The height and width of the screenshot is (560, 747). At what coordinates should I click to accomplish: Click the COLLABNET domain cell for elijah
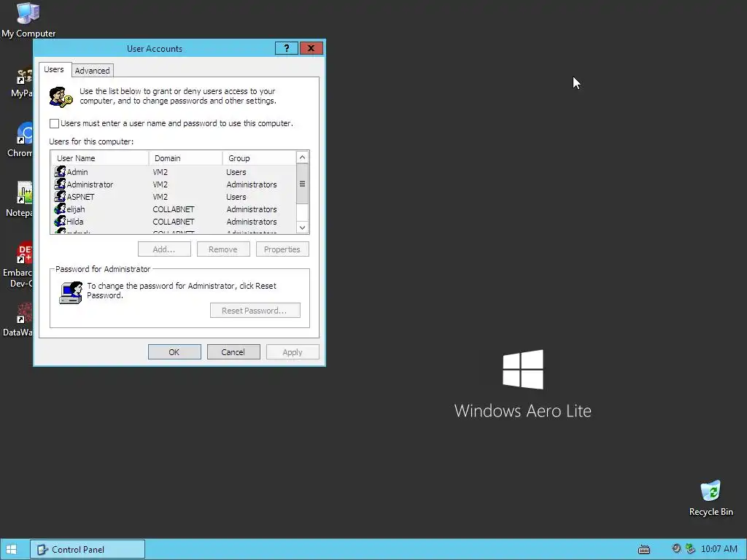point(174,209)
